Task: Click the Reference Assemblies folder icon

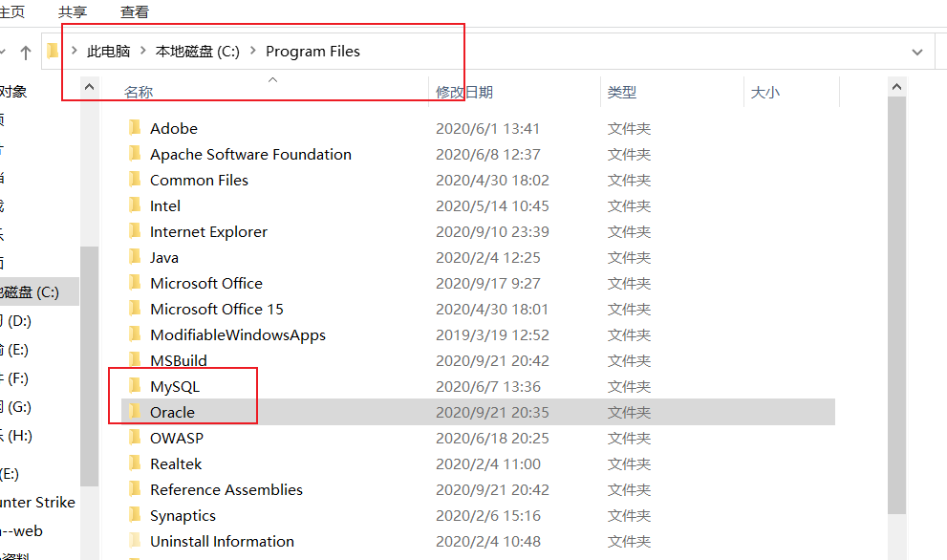Action: [x=135, y=488]
